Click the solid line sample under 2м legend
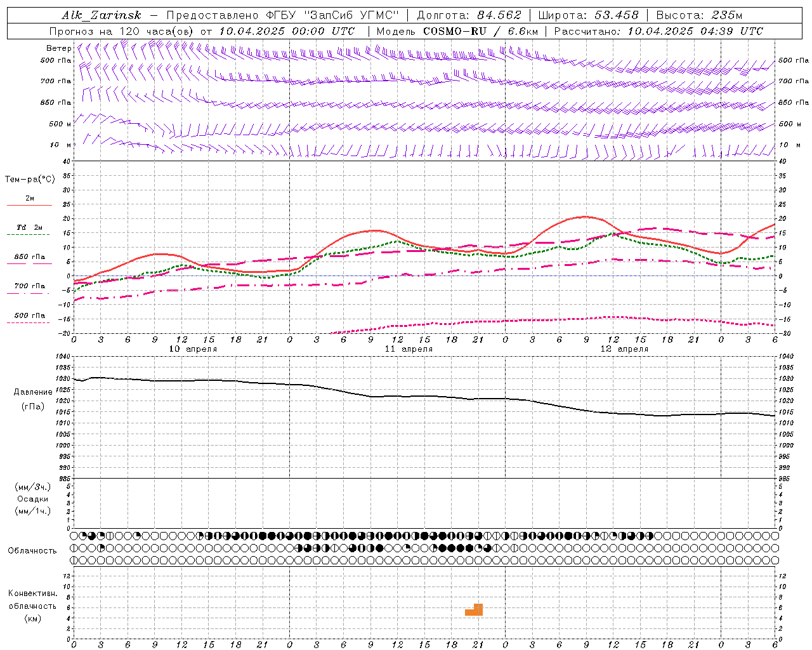Viewport: 812px width, 650px height. pos(29,205)
